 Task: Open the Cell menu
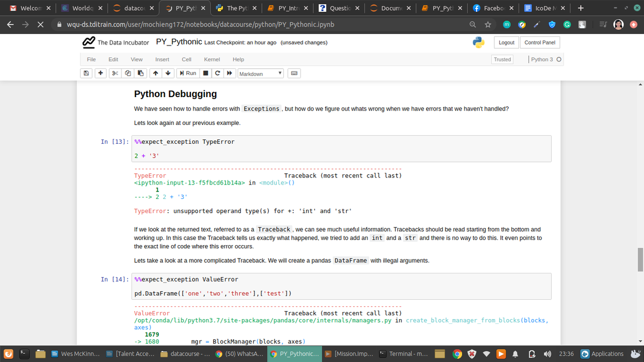187,60
